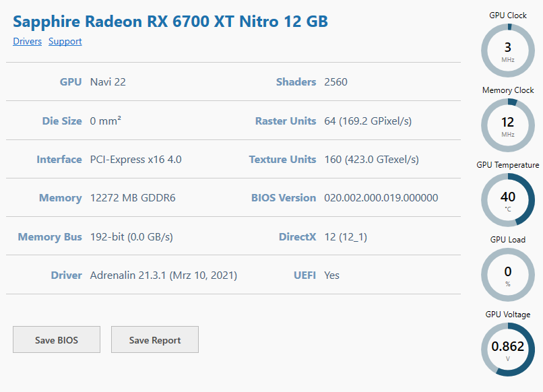543x392 pixels.
Task: Click the 'Memory Bus' label
Action: pos(50,237)
